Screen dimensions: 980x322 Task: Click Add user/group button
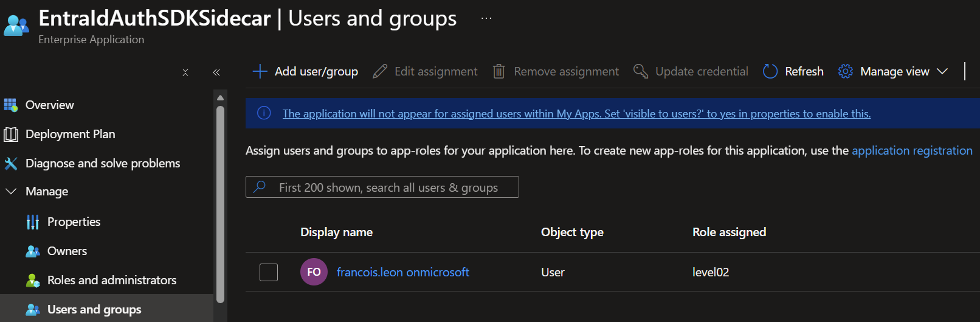305,71
